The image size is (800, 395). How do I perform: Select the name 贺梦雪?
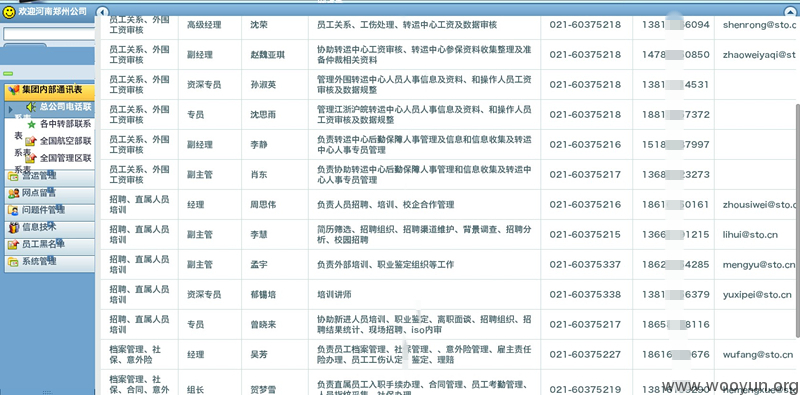pyautogui.click(x=263, y=390)
